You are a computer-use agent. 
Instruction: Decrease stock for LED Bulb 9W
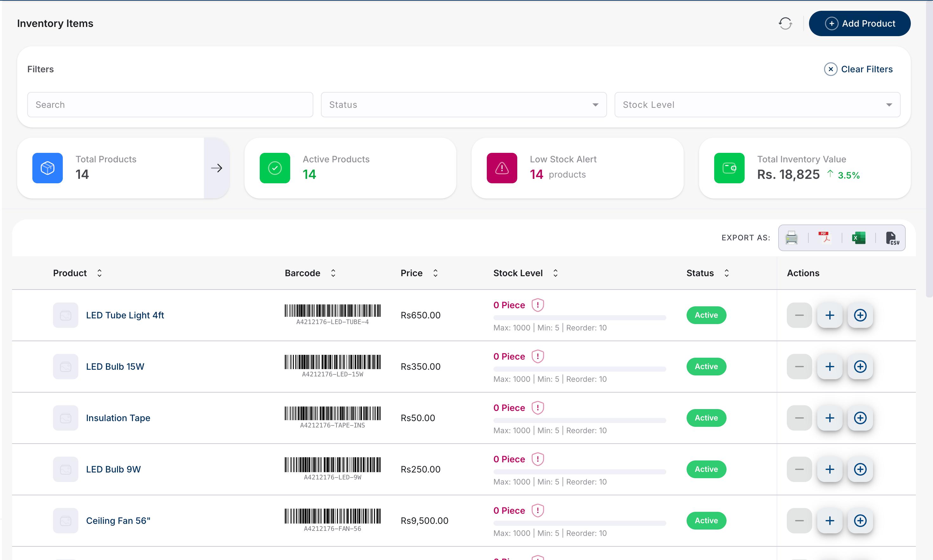point(799,469)
